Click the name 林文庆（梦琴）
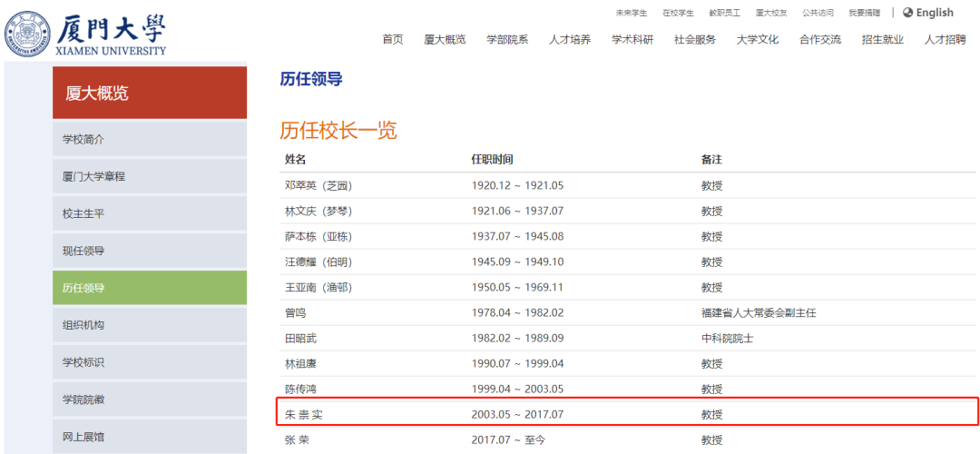Image resolution: width=980 pixels, height=454 pixels. click(x=318, y=212)
